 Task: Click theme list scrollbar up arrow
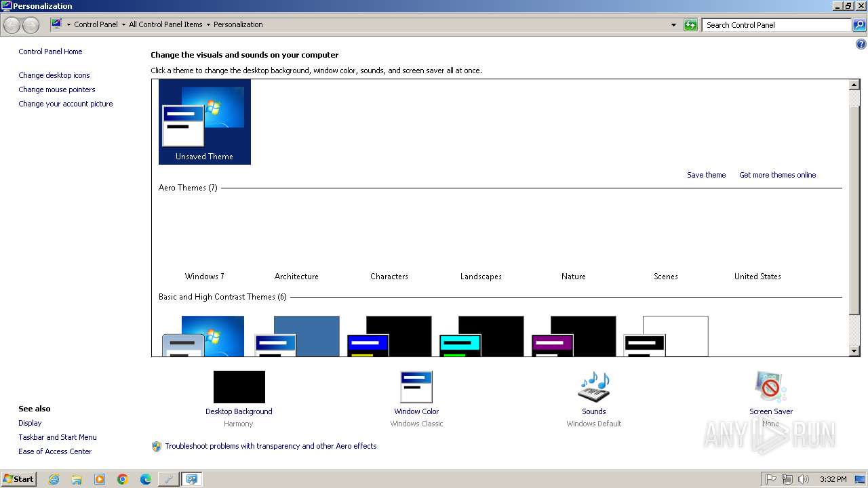(x=854, y=85)
